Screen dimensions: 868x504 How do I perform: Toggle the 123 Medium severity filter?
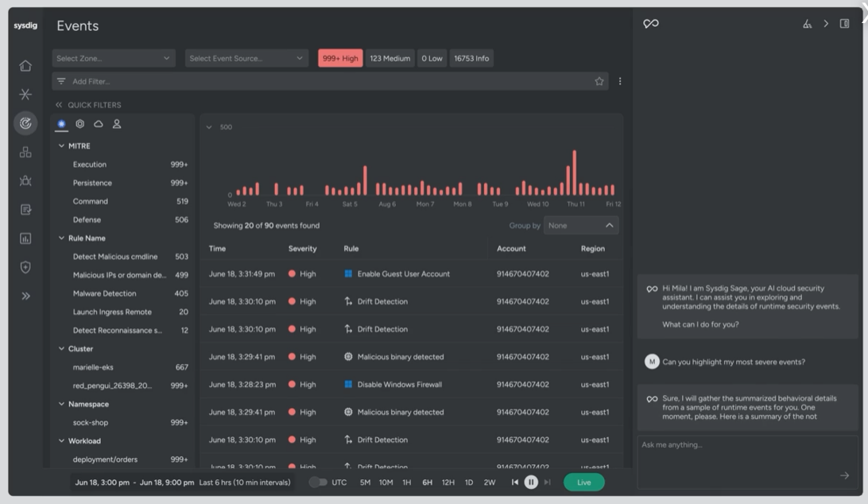coord(389,58)
